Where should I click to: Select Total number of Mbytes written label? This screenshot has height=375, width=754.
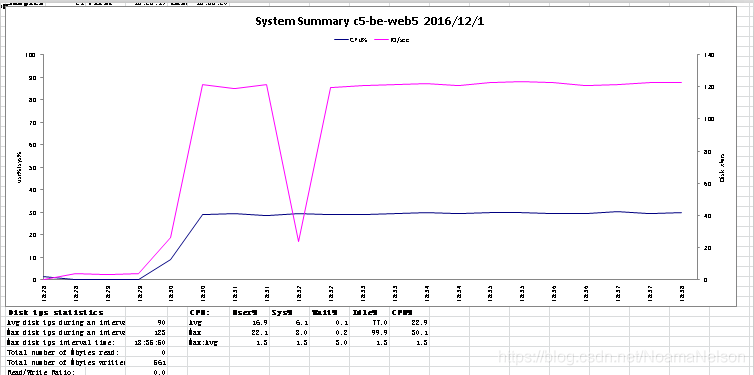65,362
